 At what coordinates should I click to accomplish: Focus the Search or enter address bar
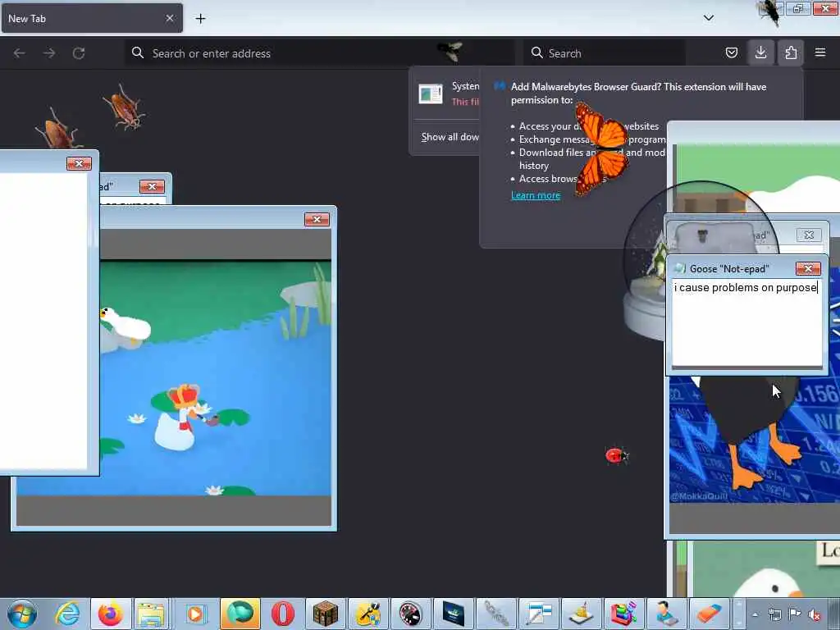click(x=319, y=53)
